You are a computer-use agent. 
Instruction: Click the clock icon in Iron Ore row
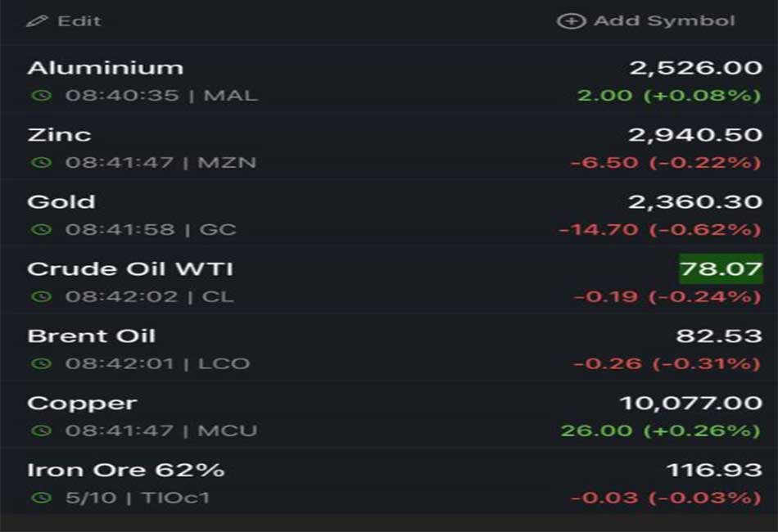point(41,498)
